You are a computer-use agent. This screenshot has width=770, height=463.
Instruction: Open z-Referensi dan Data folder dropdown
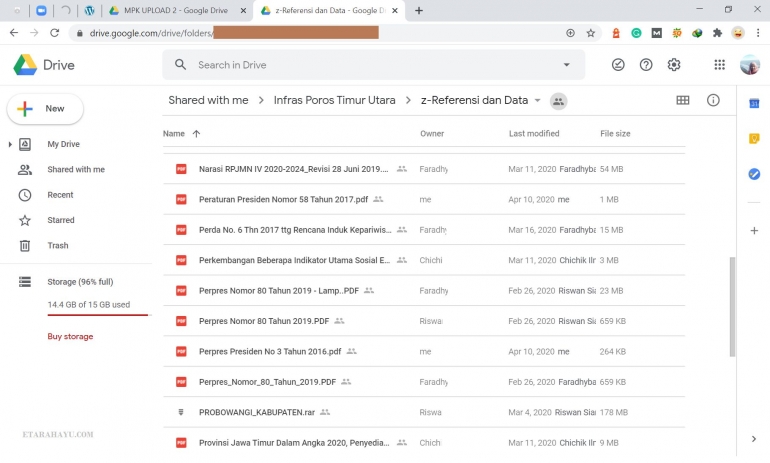(x=537, y=101)
